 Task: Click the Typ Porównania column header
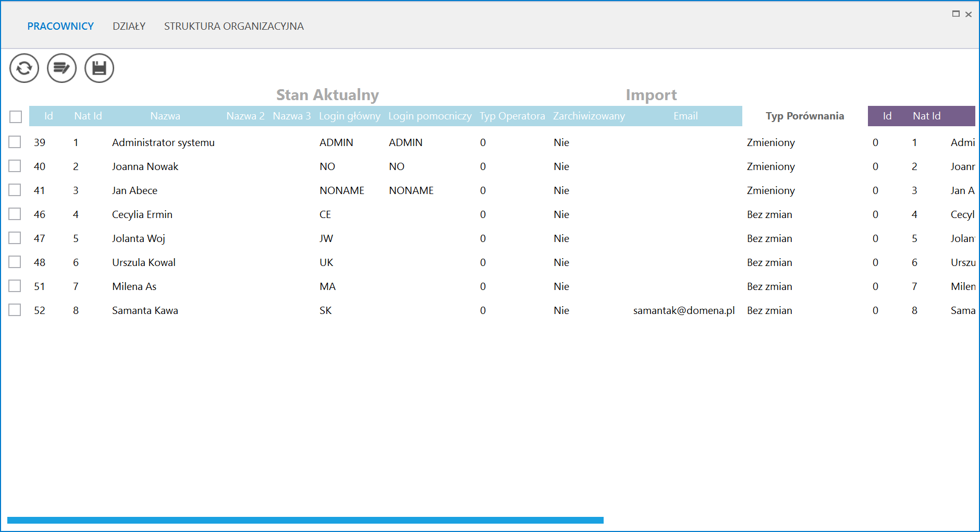pyautogui.click(x=805, y=116)
